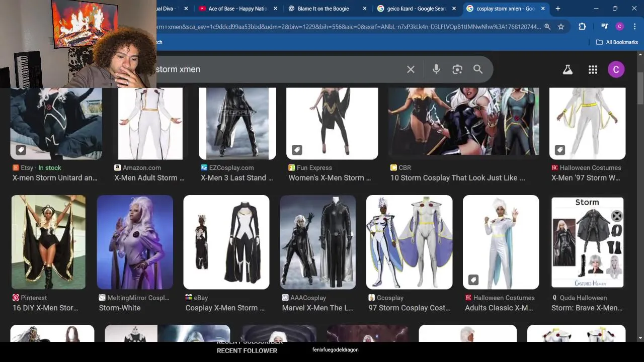This screenshot has height=362, width=644.
Task: Open Storm: Brave X-Men Quda Halloween link
Action: click(x=587, y=308)
